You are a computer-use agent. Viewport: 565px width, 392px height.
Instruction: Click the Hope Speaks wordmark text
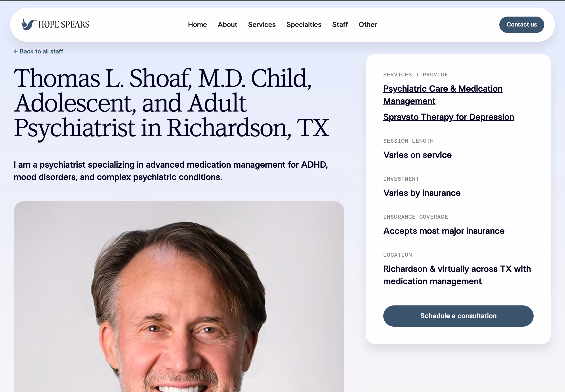[64, 24]
